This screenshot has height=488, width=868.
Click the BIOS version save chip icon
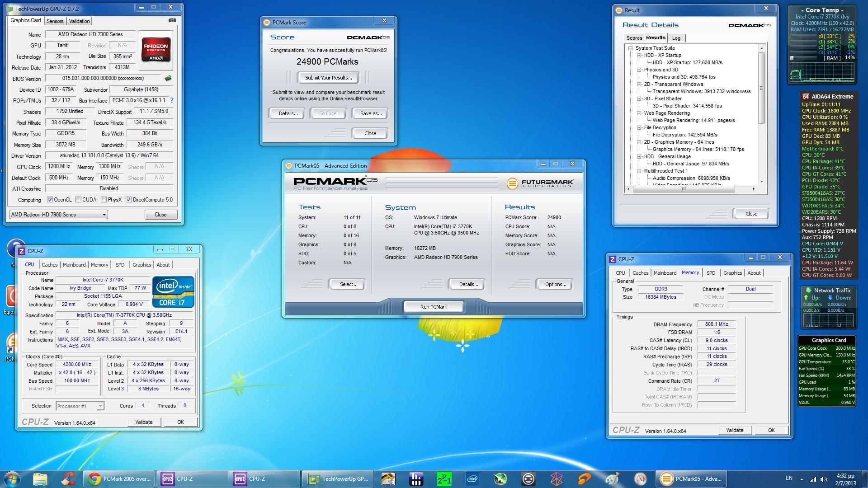(x=168, y=78)
